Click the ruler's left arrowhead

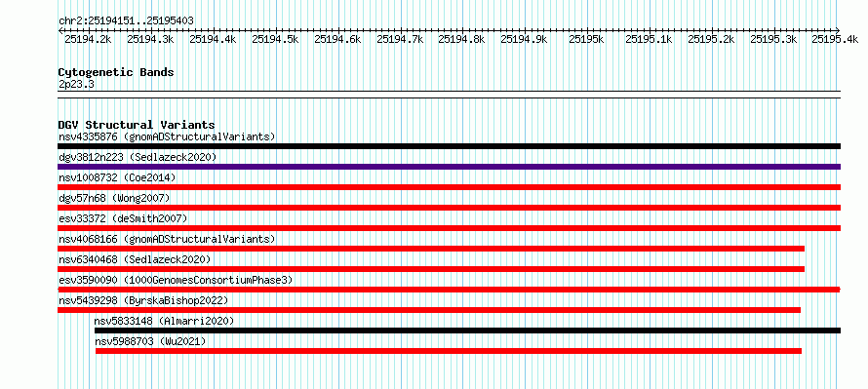60,30
